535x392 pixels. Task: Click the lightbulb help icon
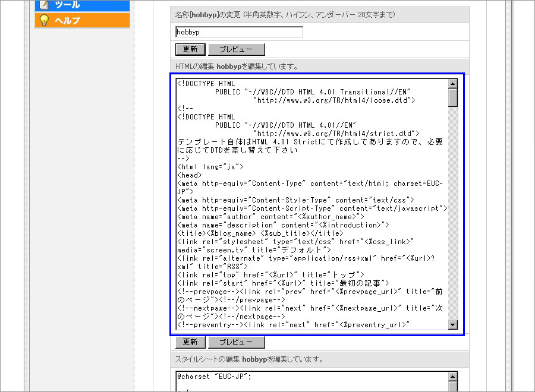[44, 20]
